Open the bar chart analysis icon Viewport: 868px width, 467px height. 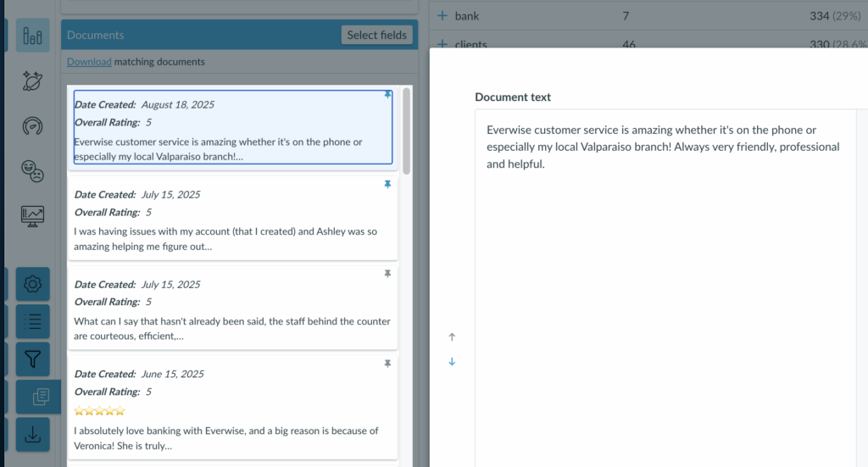[33, 36]
